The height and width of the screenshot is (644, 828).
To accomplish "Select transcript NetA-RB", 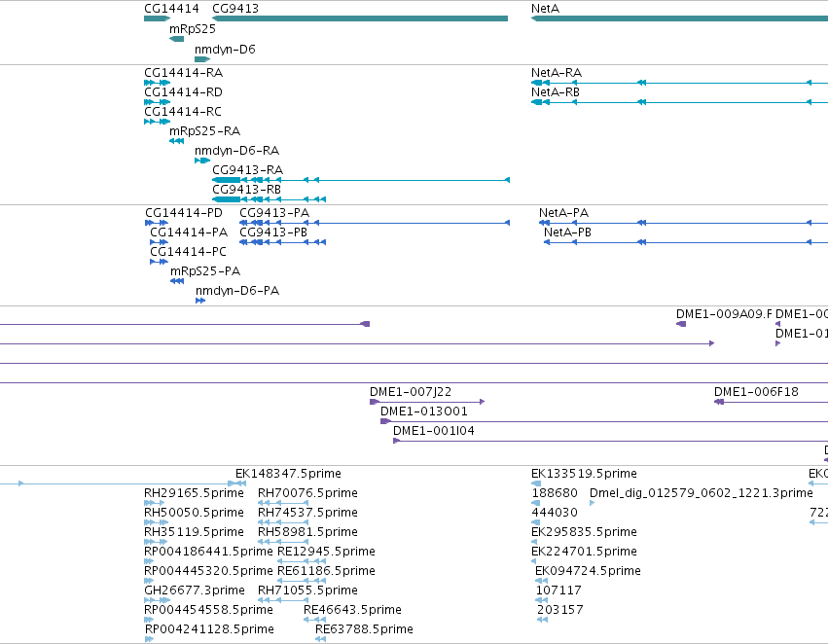I will pos(556,91).
